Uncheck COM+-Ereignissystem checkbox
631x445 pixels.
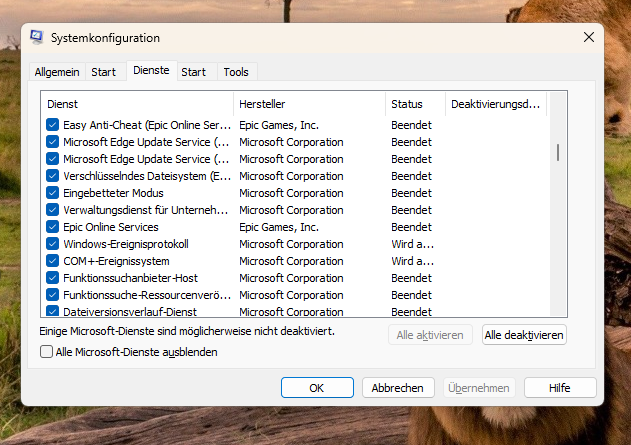[52, 261]
